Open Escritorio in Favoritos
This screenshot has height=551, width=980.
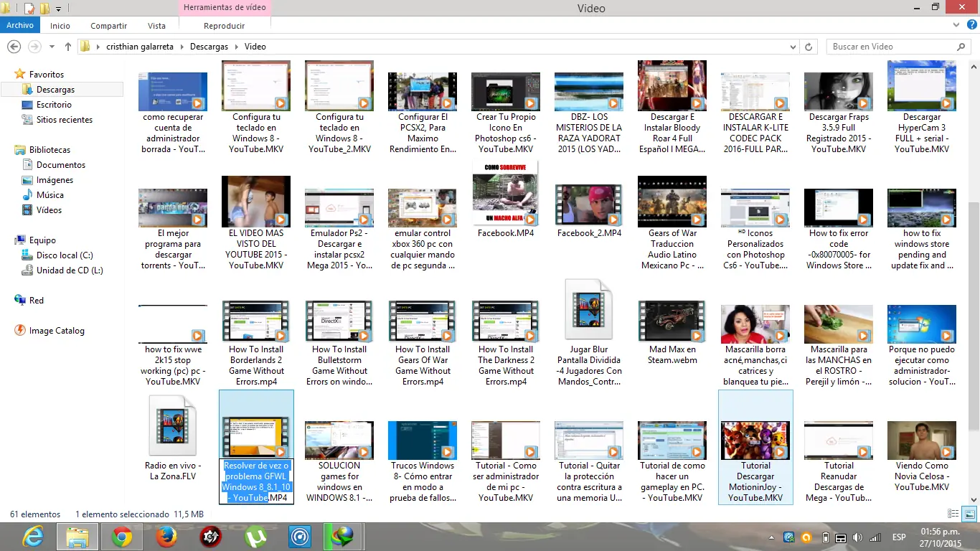tap(54, 105)
